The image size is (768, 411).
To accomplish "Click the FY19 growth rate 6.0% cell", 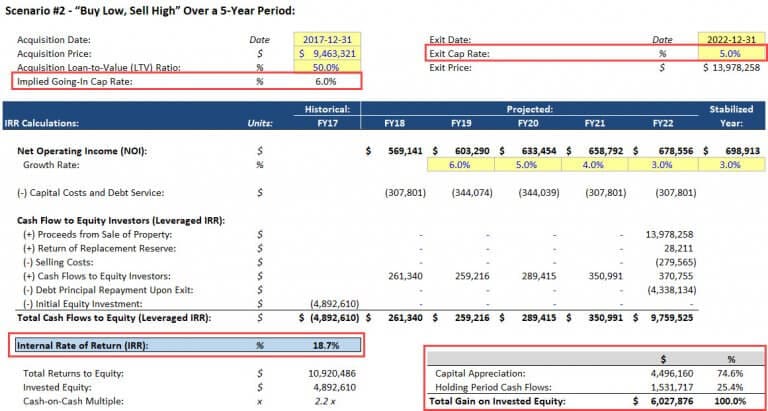I will (458, 164).
